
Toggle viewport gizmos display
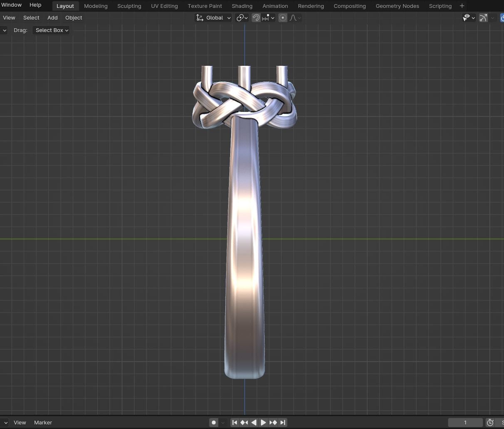point(483,17)
